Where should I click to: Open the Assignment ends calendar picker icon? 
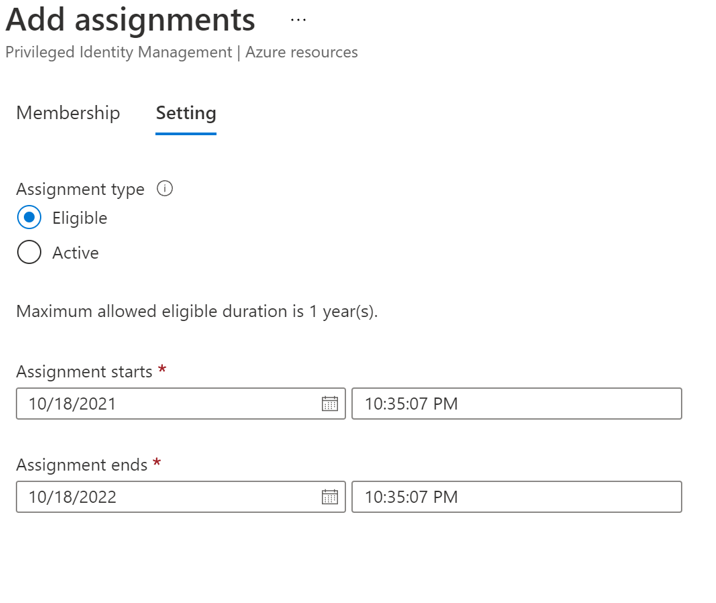[329, 496]
